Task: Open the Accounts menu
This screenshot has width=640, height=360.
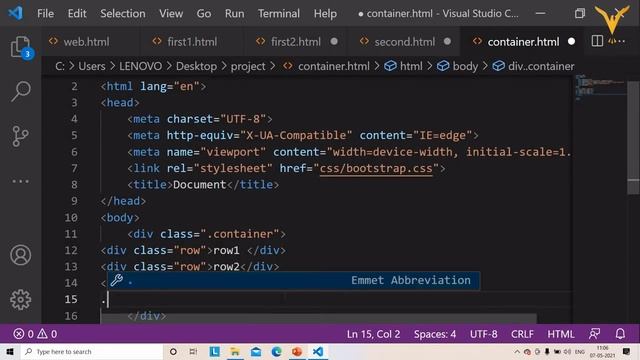Action: [20, 255]
